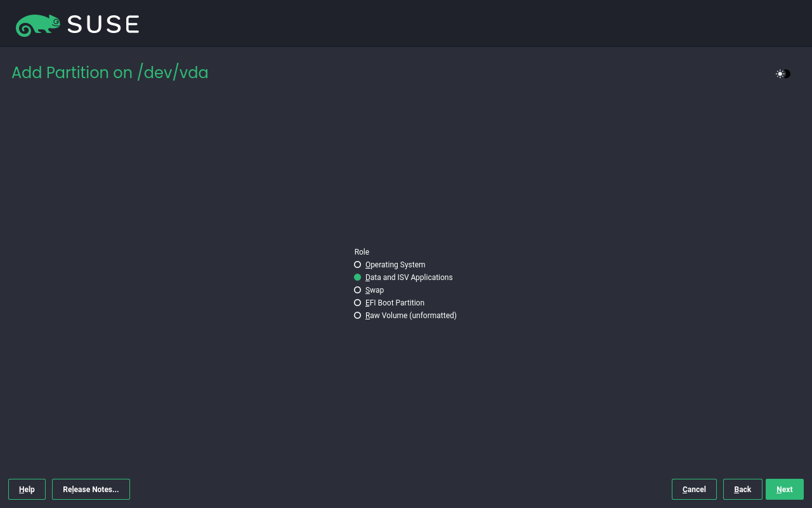This screenshot has height=508, width=812.
Task: Select the Raw Volume (unformatted) radio button
Action: [358, 316]
